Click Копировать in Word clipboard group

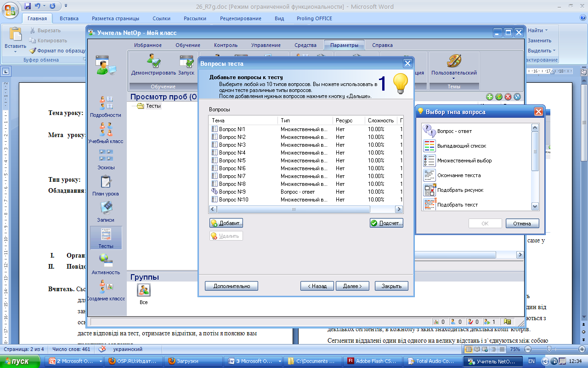coord(48,40)
